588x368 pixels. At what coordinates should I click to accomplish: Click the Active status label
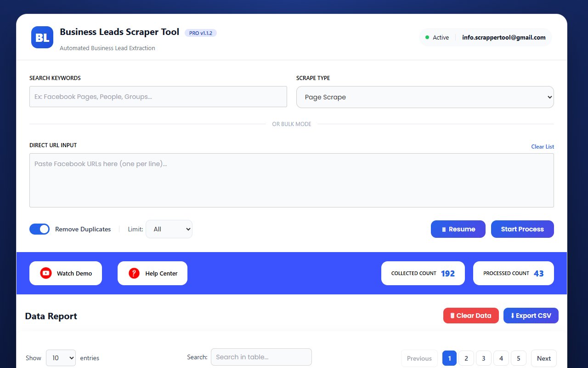coord(441,38)
